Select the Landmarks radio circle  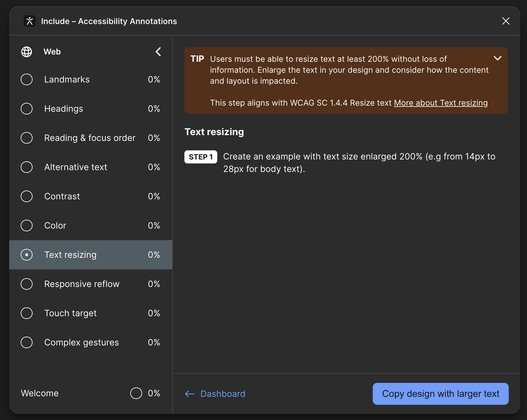tap(27, 79)
